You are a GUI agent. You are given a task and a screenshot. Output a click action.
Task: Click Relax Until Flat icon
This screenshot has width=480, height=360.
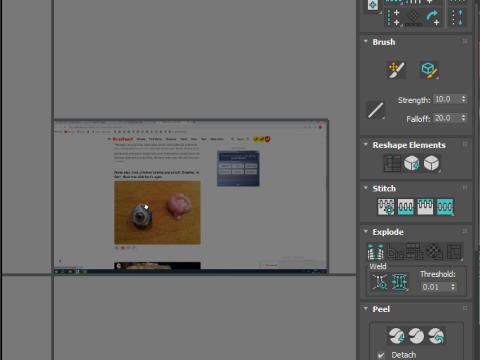[412, 163]
